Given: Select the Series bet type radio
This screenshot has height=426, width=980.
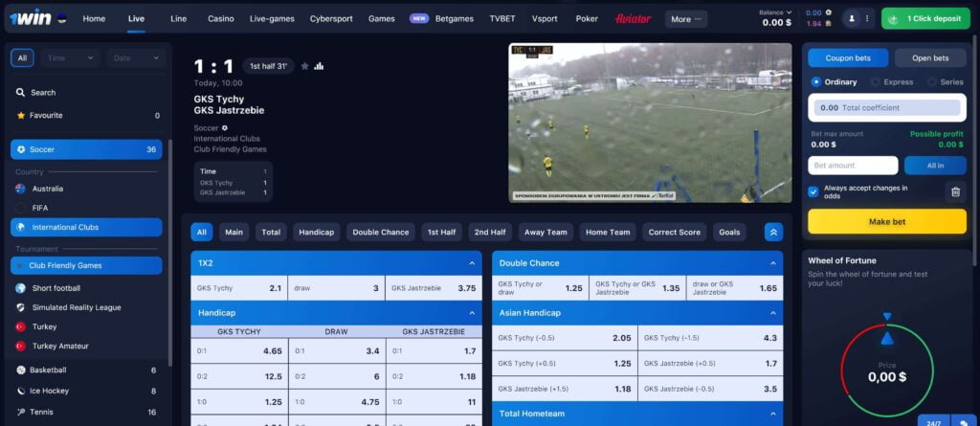Looking at the screenshot, I should (932, 82).
